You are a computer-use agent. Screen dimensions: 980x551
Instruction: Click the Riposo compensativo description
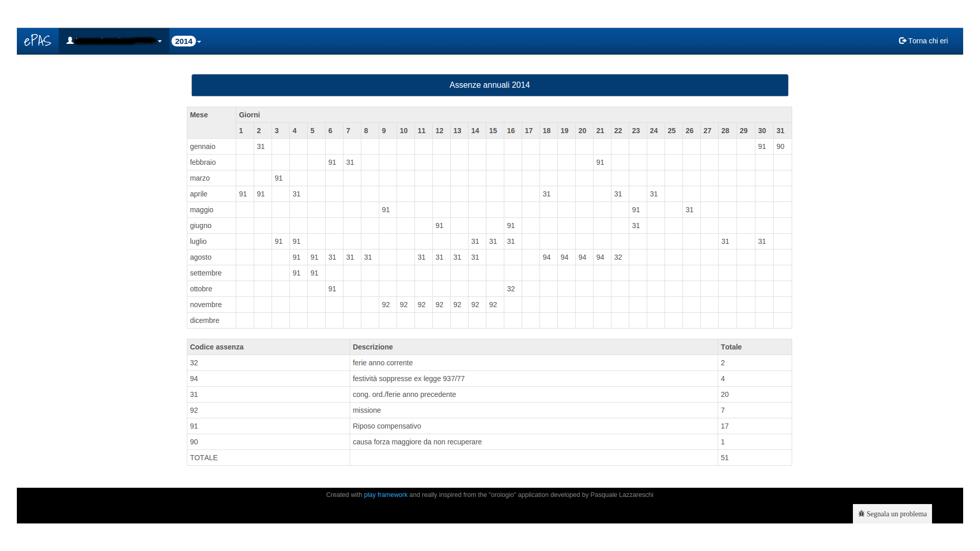(x=386, y=426)
